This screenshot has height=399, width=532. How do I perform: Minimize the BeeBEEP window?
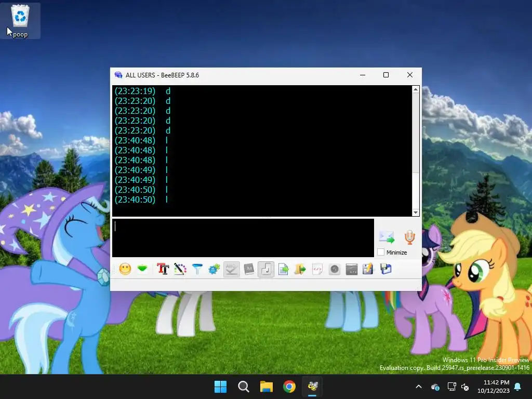(x=363, y=75)
